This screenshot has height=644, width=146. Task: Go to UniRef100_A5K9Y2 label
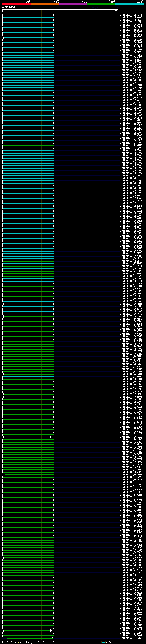[x=131, y=331]
